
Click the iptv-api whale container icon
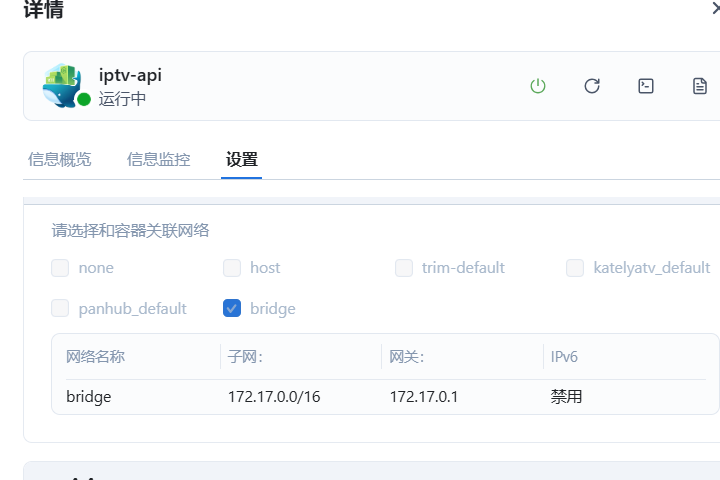point(62,84)
